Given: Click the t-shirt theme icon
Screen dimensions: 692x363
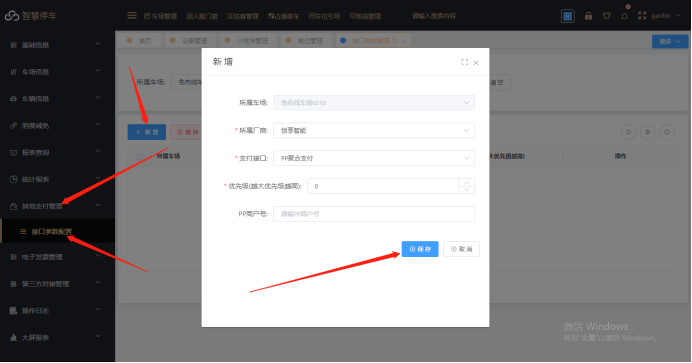Looking at the screenshot, I should 606,16.
